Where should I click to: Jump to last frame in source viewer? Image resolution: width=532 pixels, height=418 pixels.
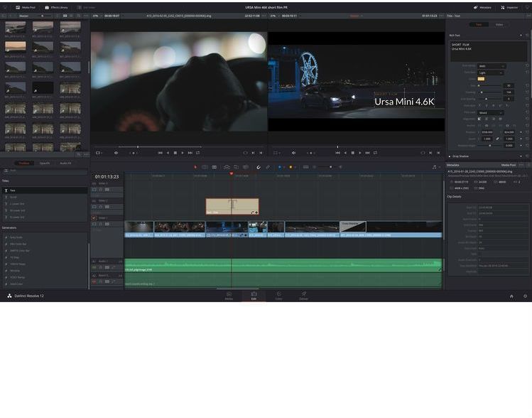[190, 153]
